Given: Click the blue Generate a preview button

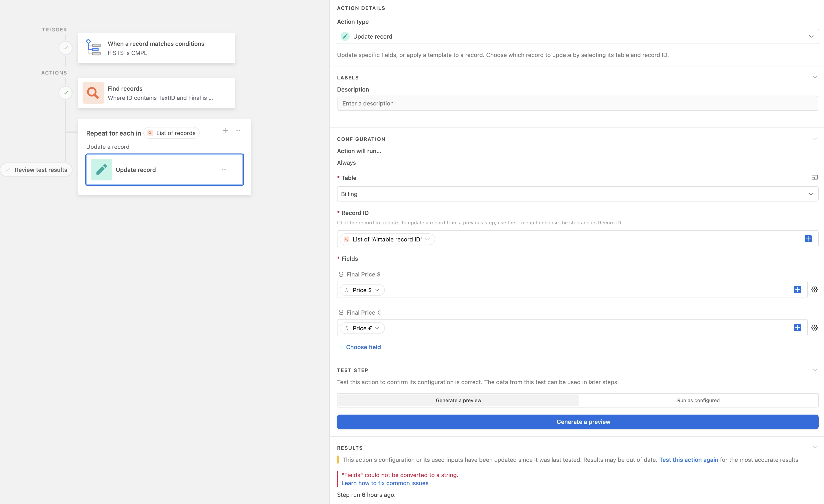Looking at the screenshot, I should pos(577,422).
